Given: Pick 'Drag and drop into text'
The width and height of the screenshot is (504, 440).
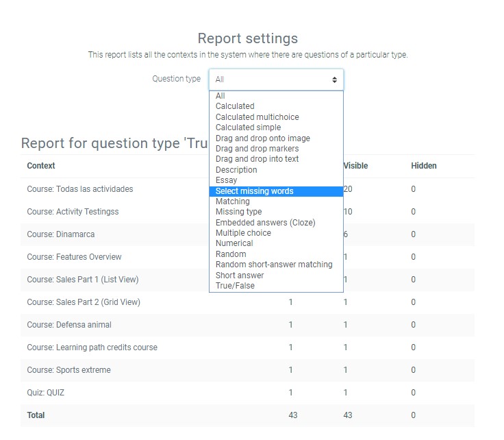Looking at the screenshot, I should tap(257, 159).
